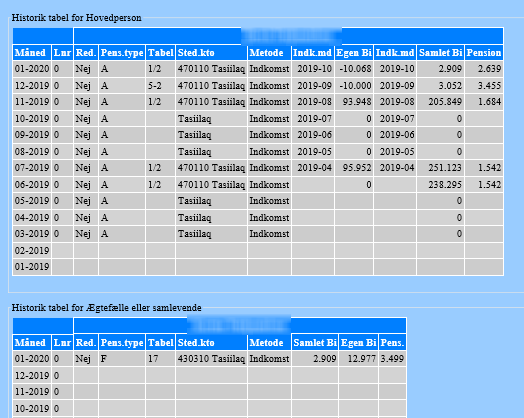
Task: Click the Samlet Bi header in spouse table
Action: (315, 343)
